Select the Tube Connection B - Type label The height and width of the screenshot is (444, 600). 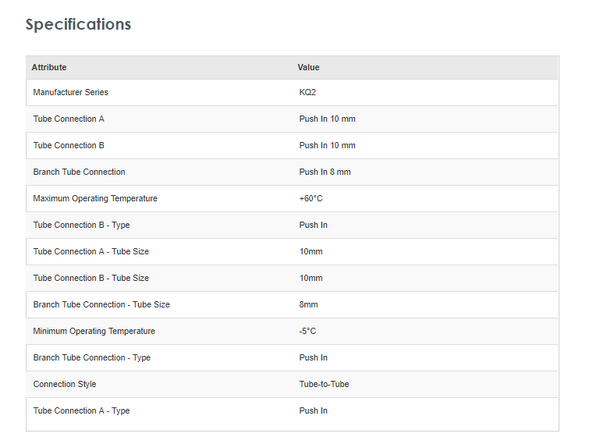click(x=81, y=225)
